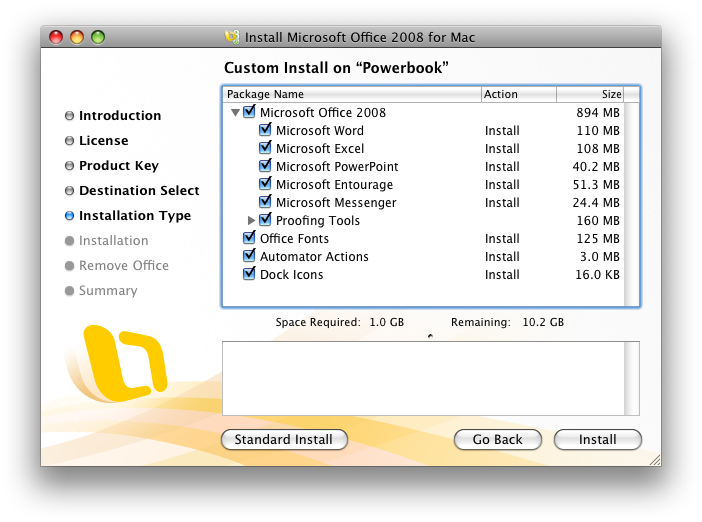
Task: Click the Install action for Office Fonts
Action: (x=502, y=239)
